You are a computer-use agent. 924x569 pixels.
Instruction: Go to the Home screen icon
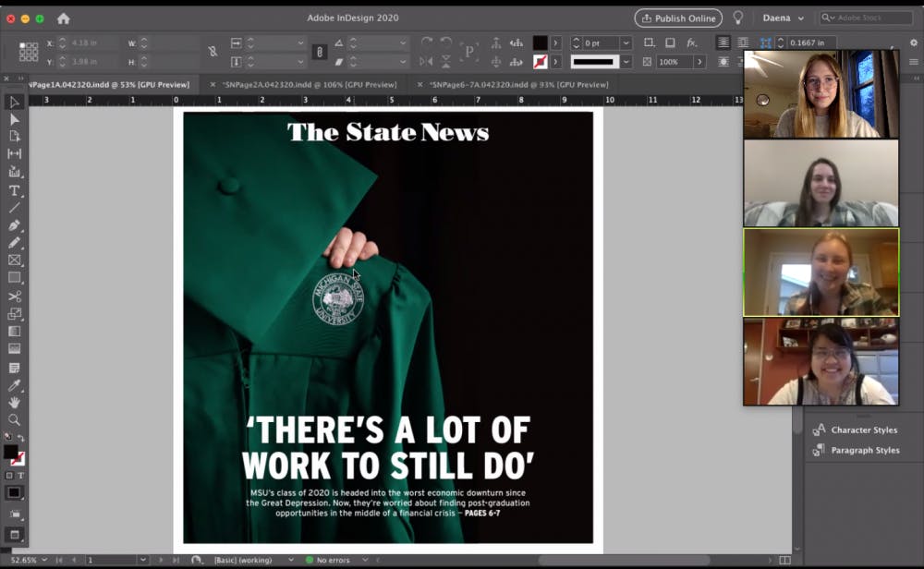[63, 18]
